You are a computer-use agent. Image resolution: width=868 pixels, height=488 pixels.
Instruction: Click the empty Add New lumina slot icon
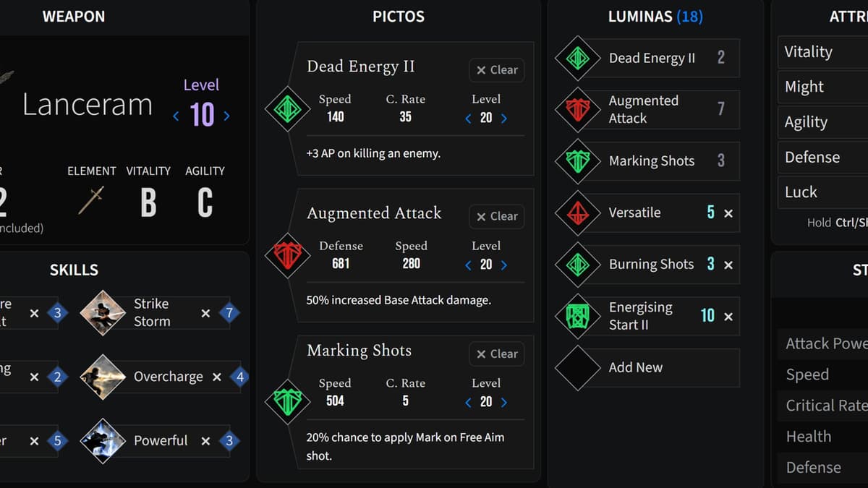[577, 367]
